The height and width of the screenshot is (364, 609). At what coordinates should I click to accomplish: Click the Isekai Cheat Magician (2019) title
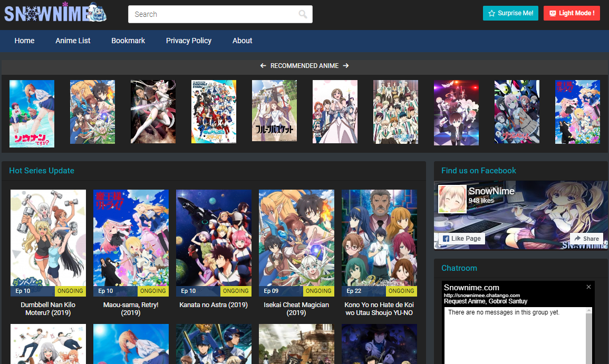pos(296,309)
